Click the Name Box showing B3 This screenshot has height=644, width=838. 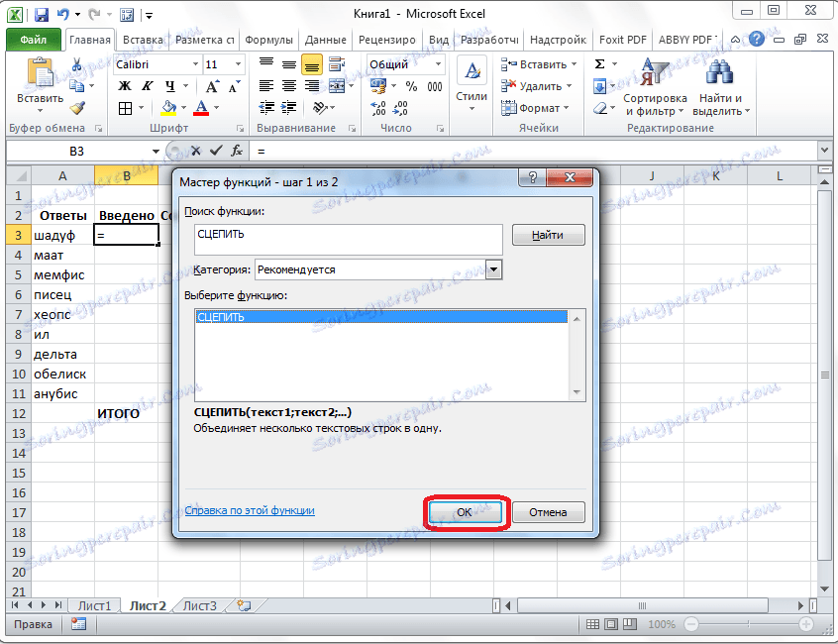[x=77, y=152]
